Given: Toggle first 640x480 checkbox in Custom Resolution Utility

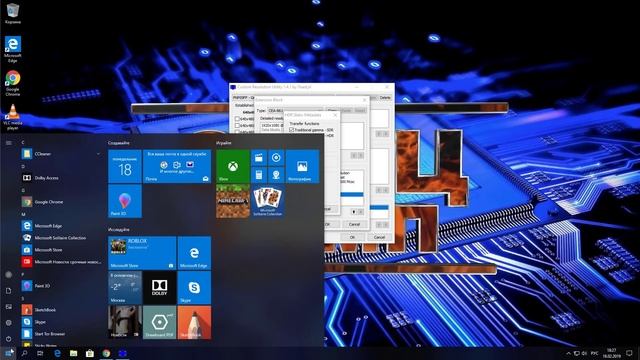Looking at the screenshot, I should pyautogui.click(x=237, y=119).
